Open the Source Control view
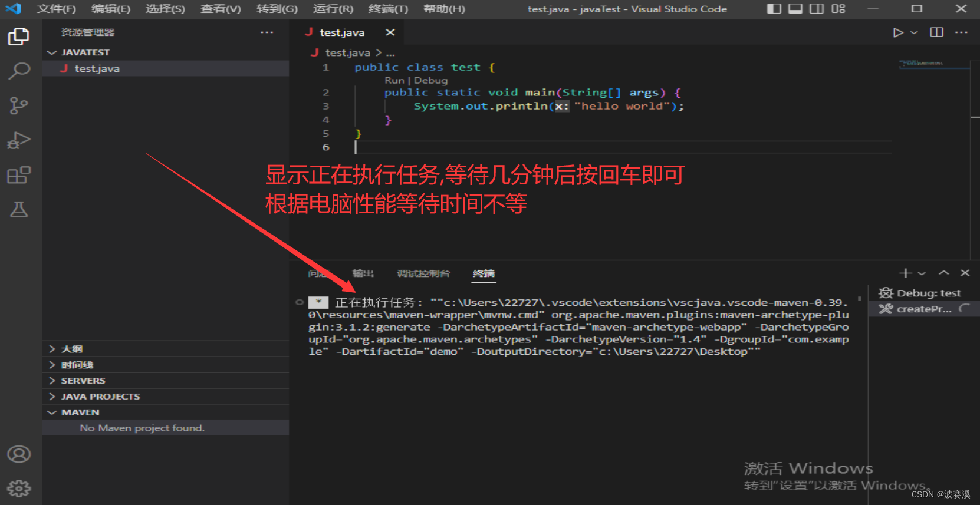This screenshot has width=980, height=505. (18, 105)
